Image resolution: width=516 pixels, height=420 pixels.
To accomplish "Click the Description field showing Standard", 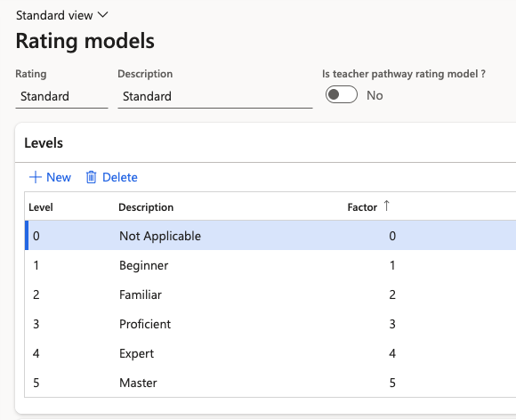I will point(215,96).
